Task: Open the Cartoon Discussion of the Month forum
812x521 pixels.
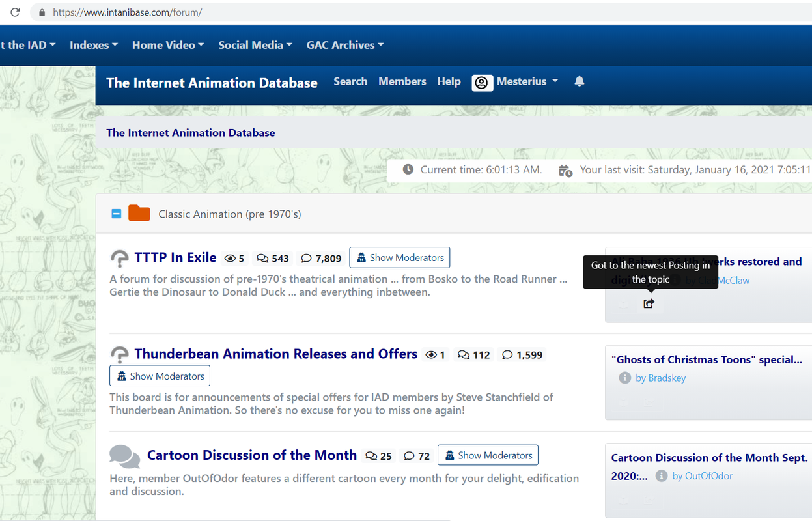Action: click(x=252, y=455)
